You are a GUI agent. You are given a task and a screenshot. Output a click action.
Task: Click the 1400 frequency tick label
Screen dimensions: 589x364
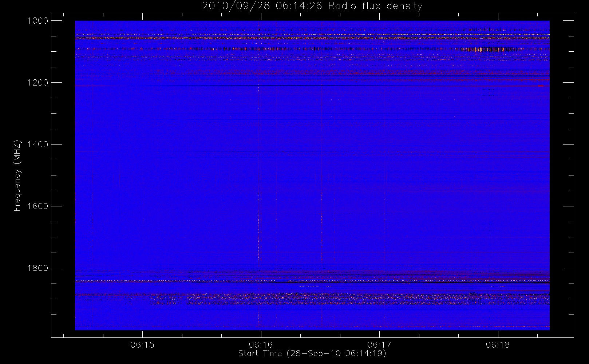pyautogui.click(x=38, y=145)
